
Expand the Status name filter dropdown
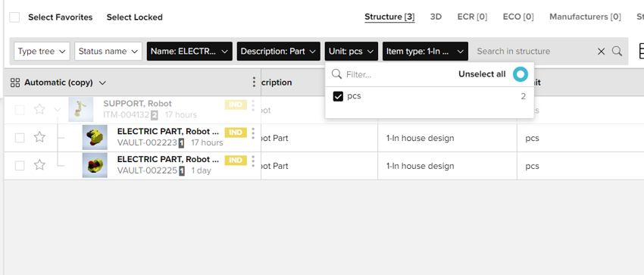coord(108,52)
